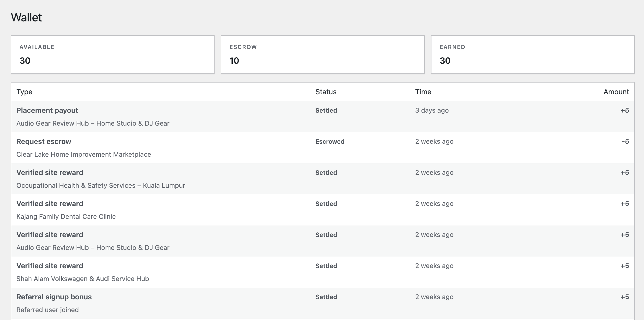Click Clear Lake Home Improvement Marketplace
644x320 pixels.
coord(84,154)
